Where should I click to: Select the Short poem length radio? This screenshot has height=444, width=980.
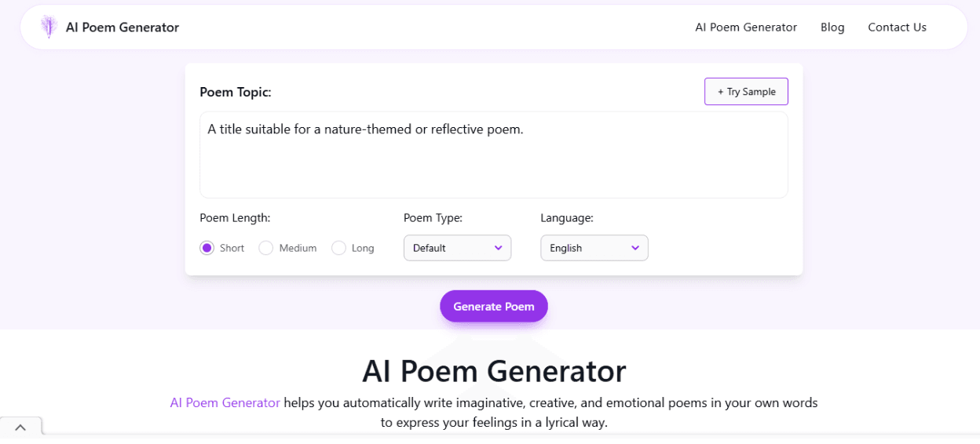tap(207, 248)
